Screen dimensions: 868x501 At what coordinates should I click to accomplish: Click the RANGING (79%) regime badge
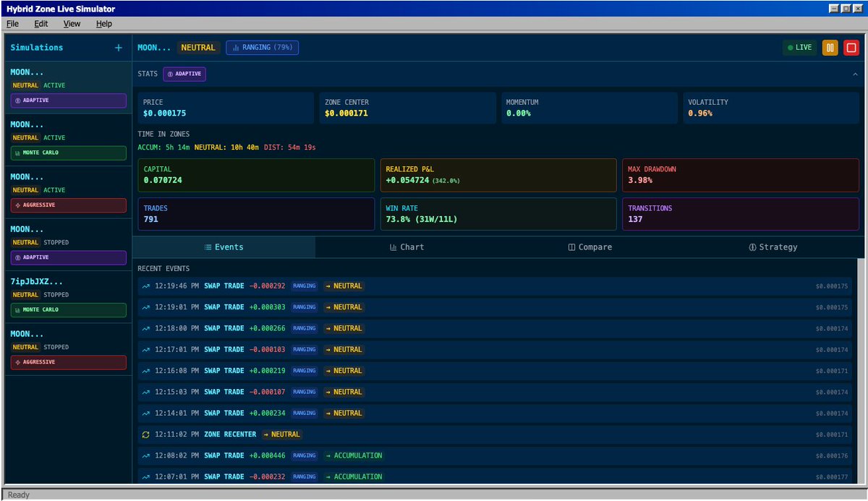coord(262,48)
